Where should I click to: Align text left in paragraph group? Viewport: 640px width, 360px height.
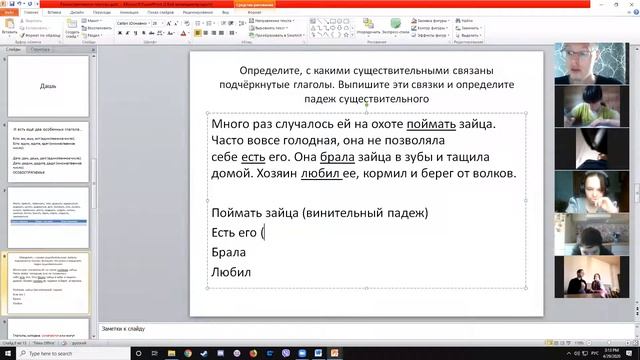pyautogui.click(x=198, y=33)
